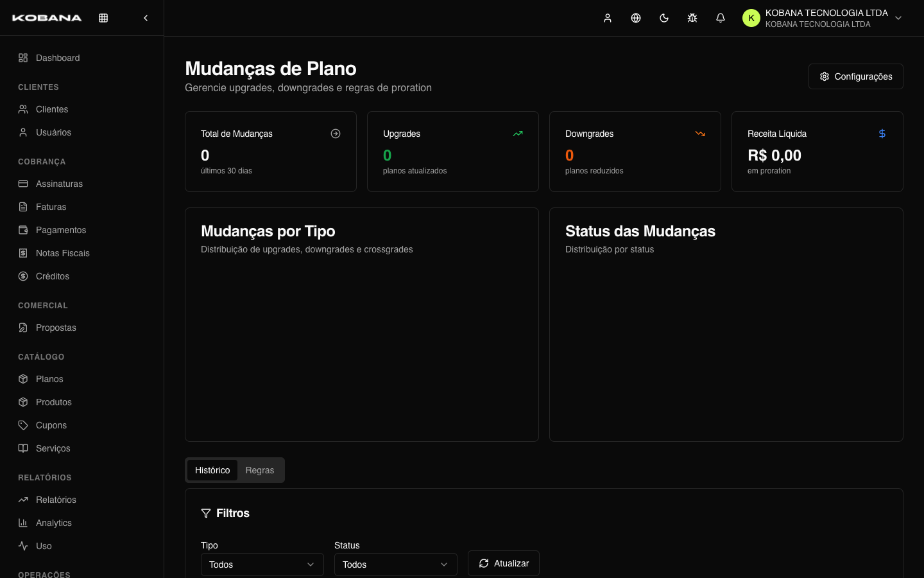Click the Status das Mudanças heading
924x578 pixels.
640,231
